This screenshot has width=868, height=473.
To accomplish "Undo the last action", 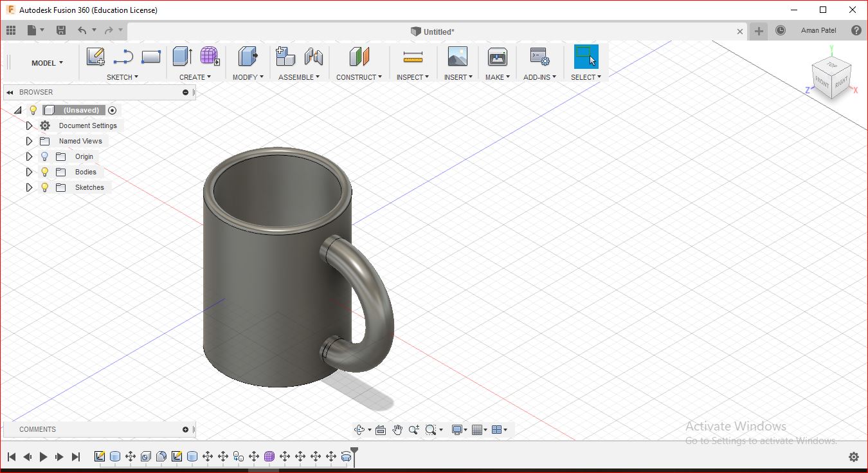I will tap(82, 30).
